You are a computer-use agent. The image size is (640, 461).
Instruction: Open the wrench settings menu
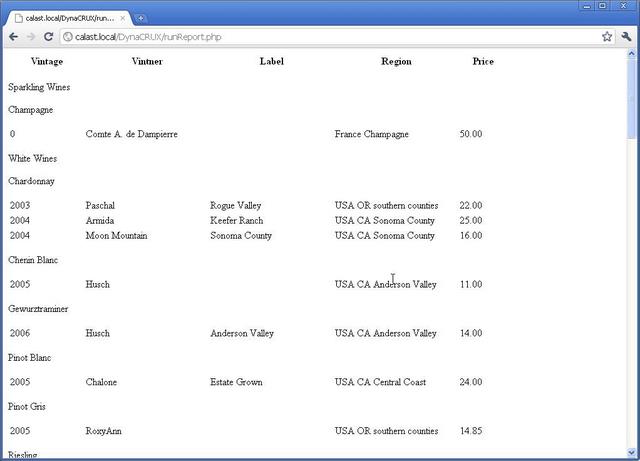(x=626, y=37)
